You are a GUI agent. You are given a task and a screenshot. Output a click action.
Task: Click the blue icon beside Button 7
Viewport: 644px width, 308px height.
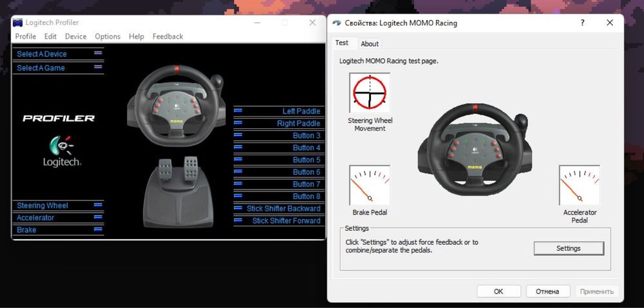pos(238,183)
